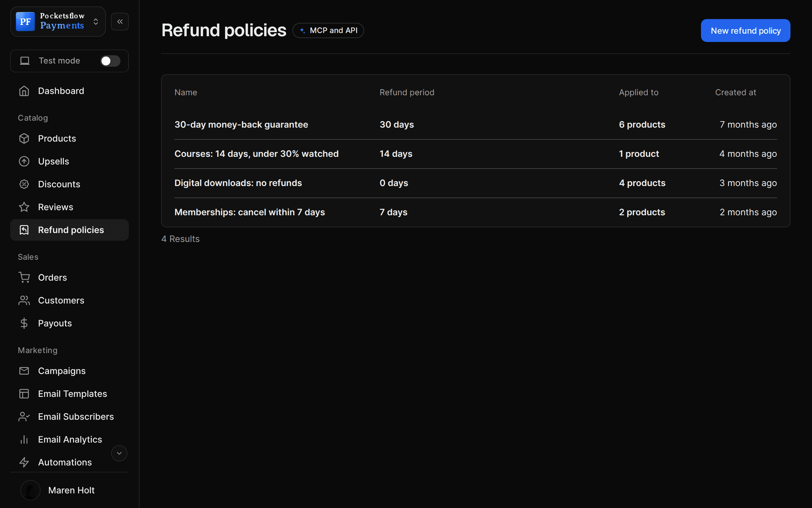
Task: Click the Maren Holt account name
Action: [x=71, y=490]
